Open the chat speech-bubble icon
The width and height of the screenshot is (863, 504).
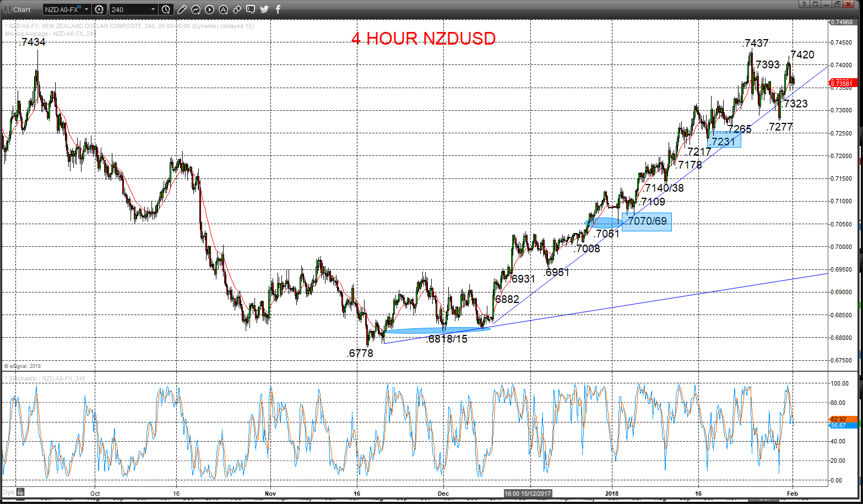(251, 9)
